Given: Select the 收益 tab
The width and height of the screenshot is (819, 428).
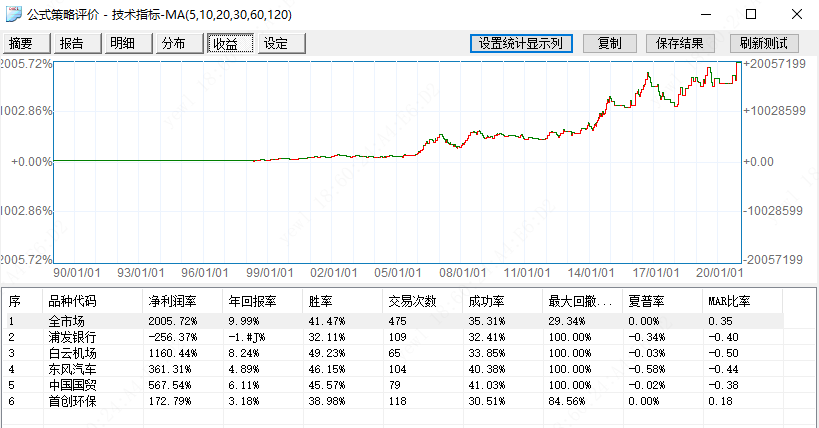Looking at the screenshot, I should click(230, 43).
